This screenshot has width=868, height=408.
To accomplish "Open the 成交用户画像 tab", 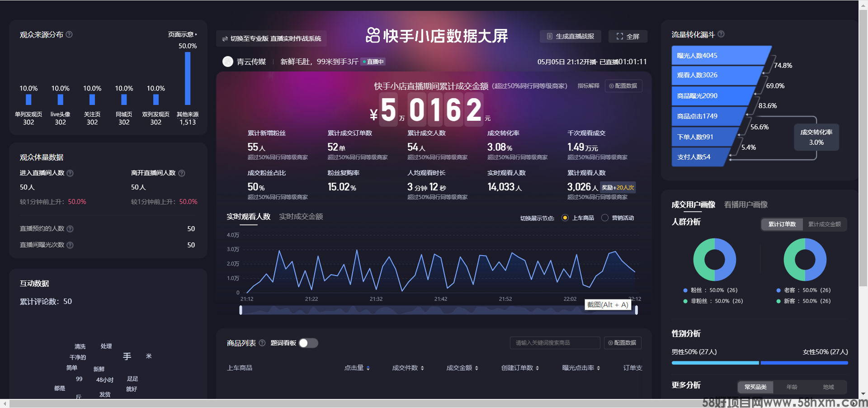I will (693, 204).
